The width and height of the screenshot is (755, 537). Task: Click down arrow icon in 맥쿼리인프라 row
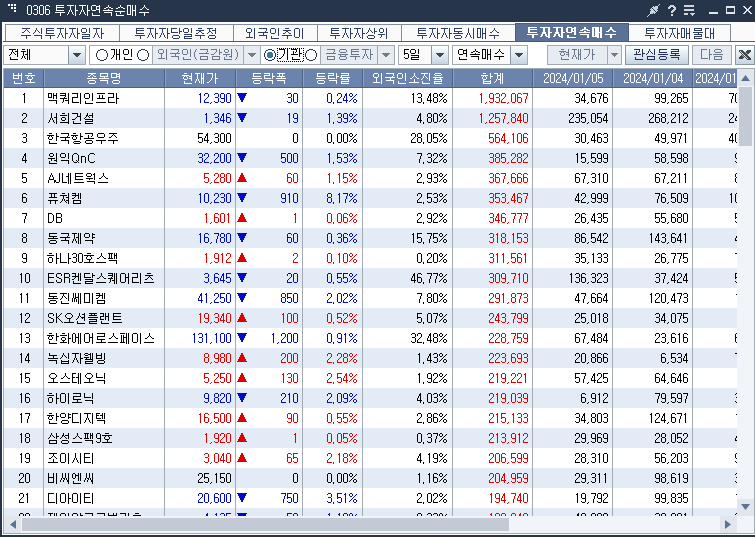242,98
